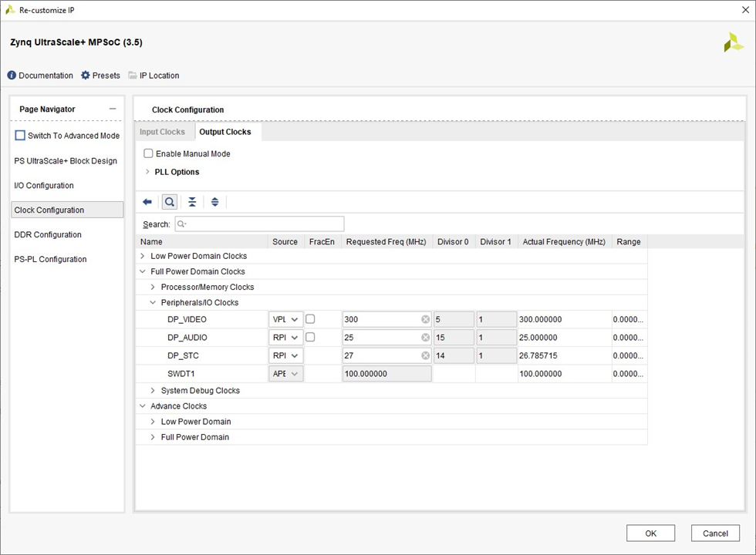756x555 pixels.
Task: Click the Range column header
Action: tap(629, 241)
